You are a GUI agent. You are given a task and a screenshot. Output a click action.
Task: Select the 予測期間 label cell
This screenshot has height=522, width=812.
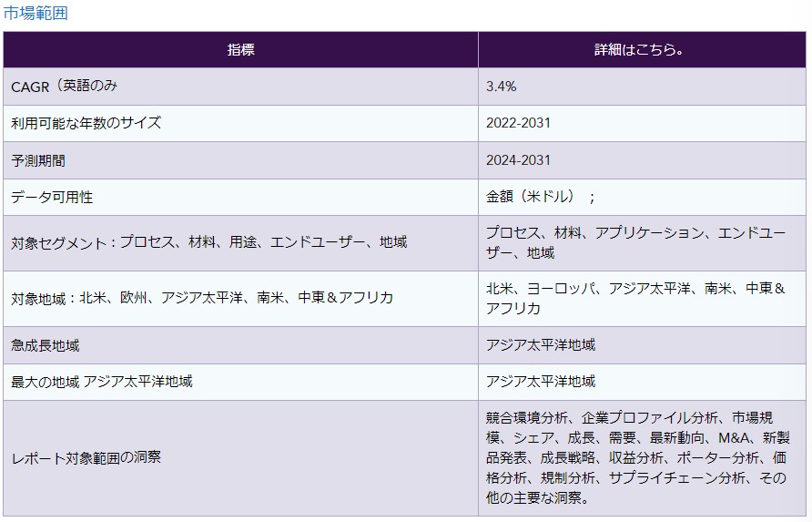(x=38, y=160)
